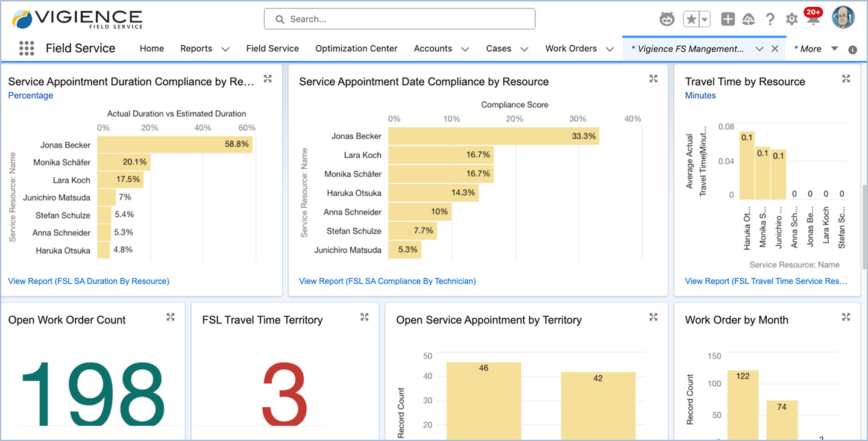Screen dimensions: 868x441
Task: Open the Cases menu chevron
Action: coord(524,49)
